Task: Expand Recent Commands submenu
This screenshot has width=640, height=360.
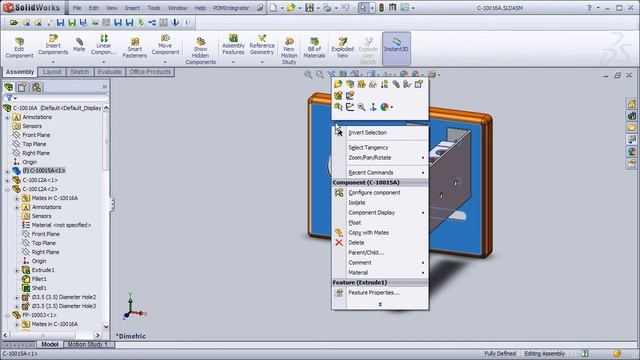Action: point(380,173)
